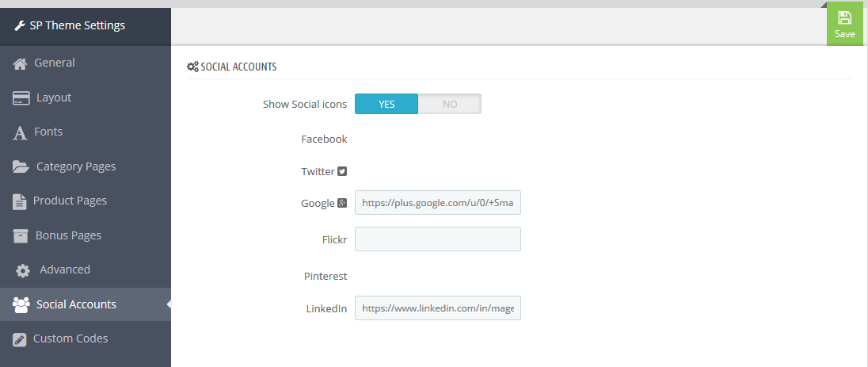Open the Social Accounts menu item
The width and height of the screenshot is (868, 367).
click(86, 304)
